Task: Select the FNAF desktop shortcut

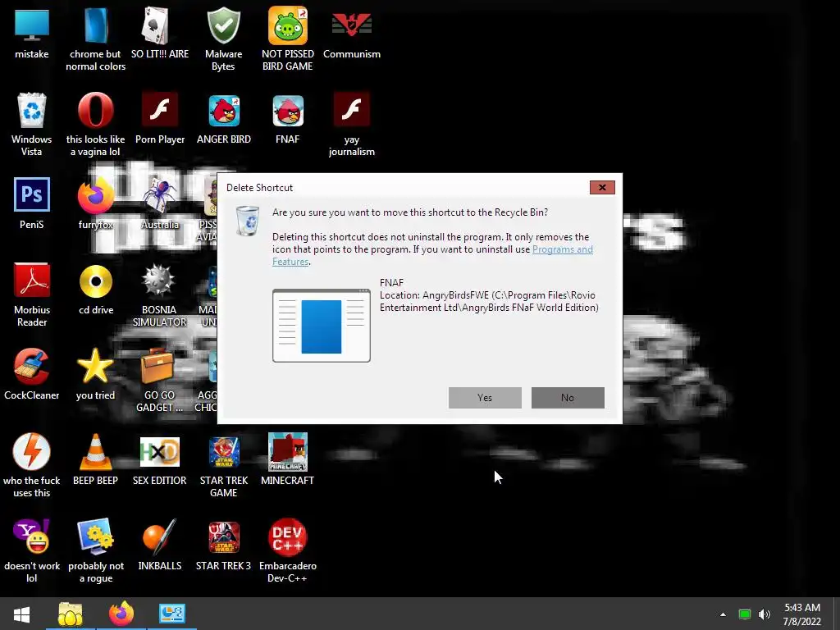Action: point(288,111)
